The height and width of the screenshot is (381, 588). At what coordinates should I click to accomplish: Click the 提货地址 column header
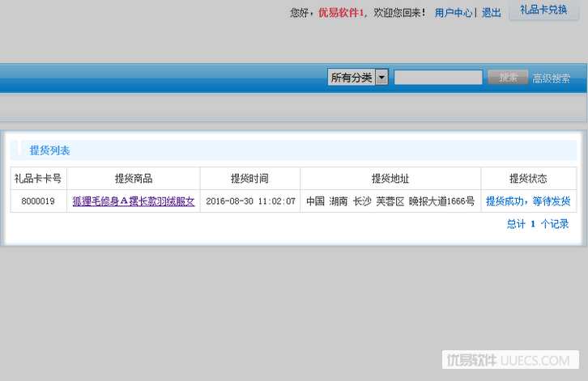(390, 179)
